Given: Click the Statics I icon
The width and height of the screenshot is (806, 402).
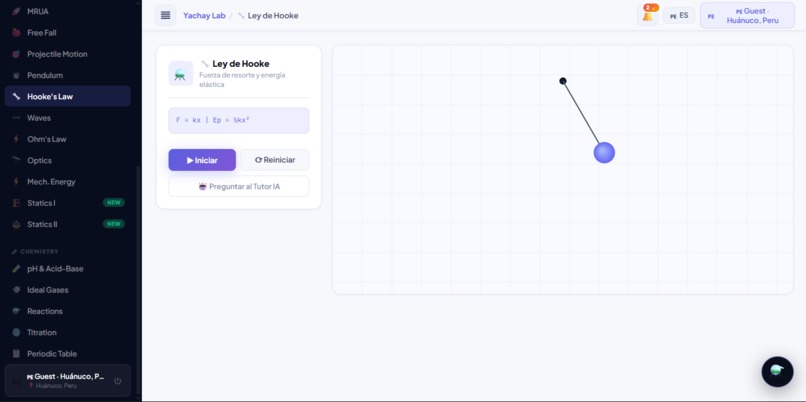Looking at the screenshot, I should (x=16, y=203).
